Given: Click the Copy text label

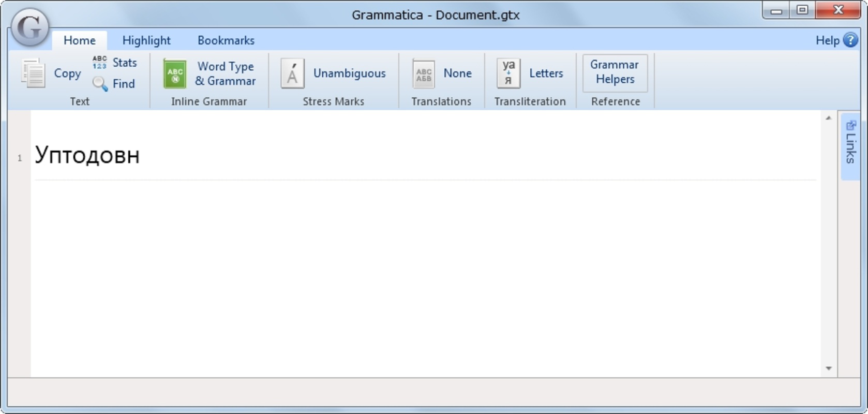Looking at the screenshot, I should pyautogui.click(x=68, y=73).
